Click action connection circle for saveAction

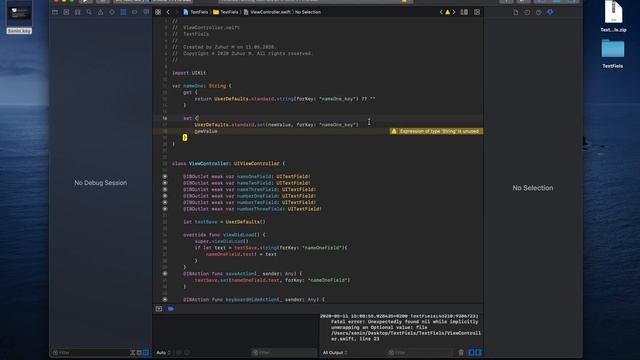(165, 273)
